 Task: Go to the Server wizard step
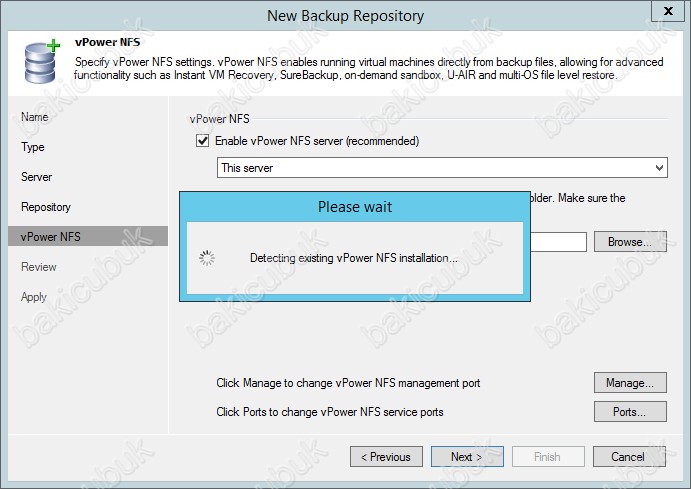pyautogui.click(x=36, y=177)
